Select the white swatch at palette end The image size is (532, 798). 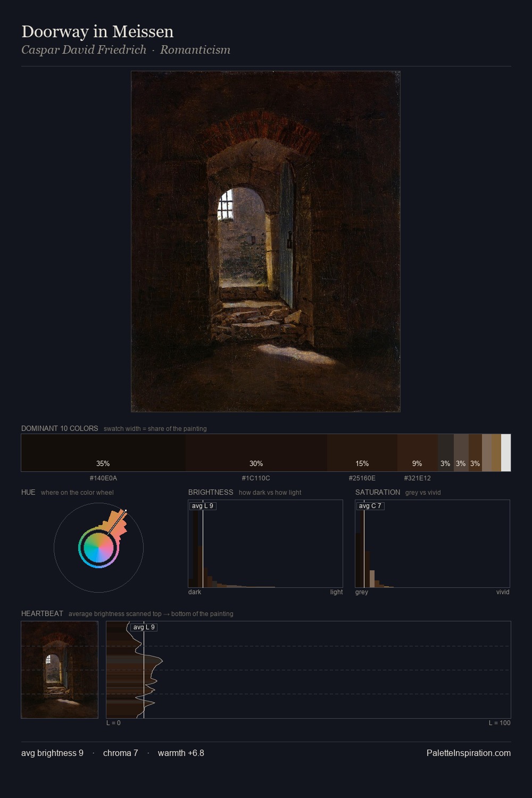click(x=506, y=453)
